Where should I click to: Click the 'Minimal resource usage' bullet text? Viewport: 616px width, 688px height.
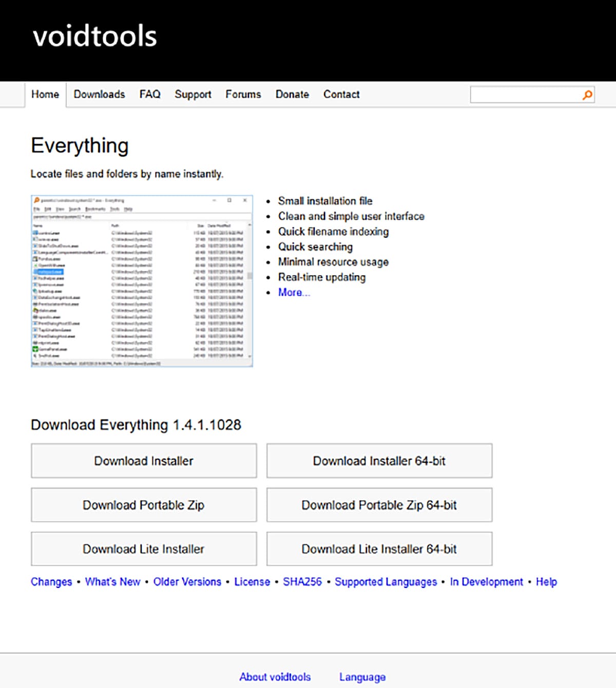click(x=333, y=262)
